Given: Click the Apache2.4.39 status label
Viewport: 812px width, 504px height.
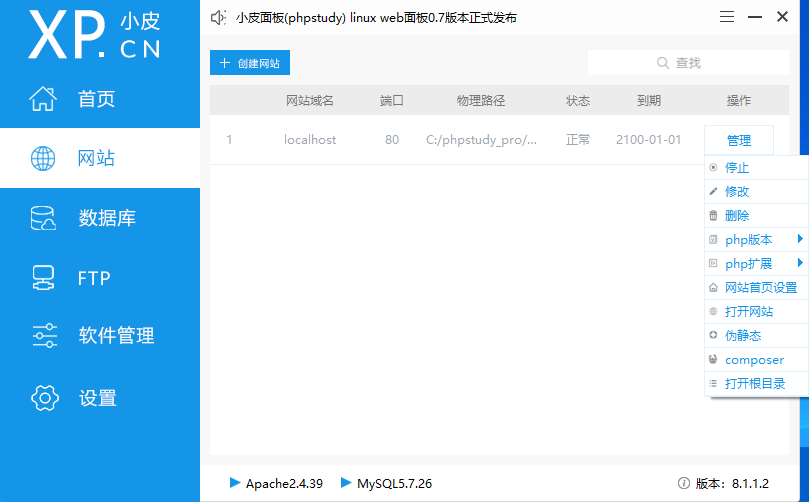Looking at the screenshot, I should [x=284, y=484].
